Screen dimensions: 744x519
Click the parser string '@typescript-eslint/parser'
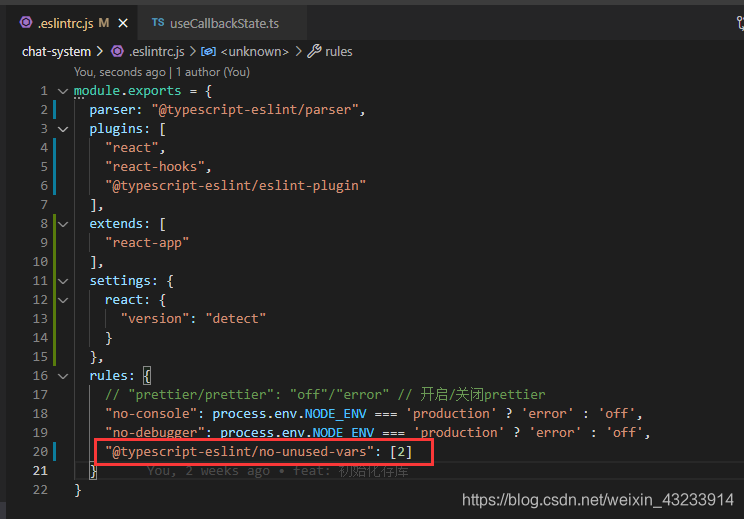[x=255, y=110]
